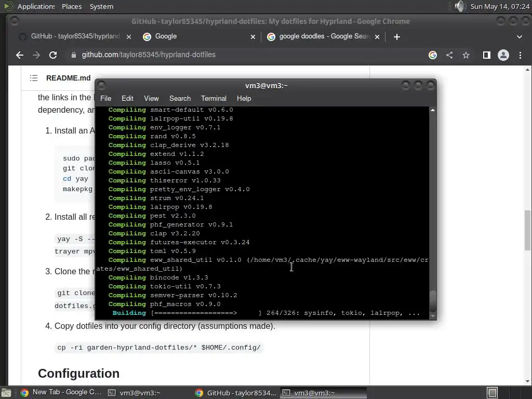Share this page using share icon
Viewport: 532px width, 399px height.
click(x=449, y=55)
